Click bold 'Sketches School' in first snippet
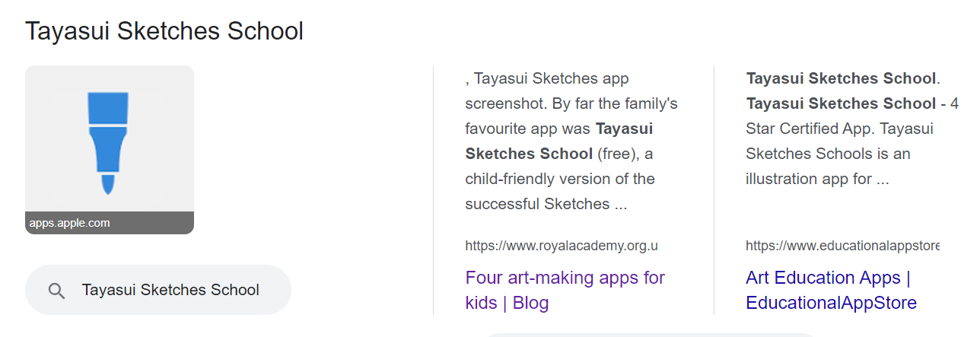Viewport: 980px width, 337px height. pyautogui.click(x=529, y=154)
